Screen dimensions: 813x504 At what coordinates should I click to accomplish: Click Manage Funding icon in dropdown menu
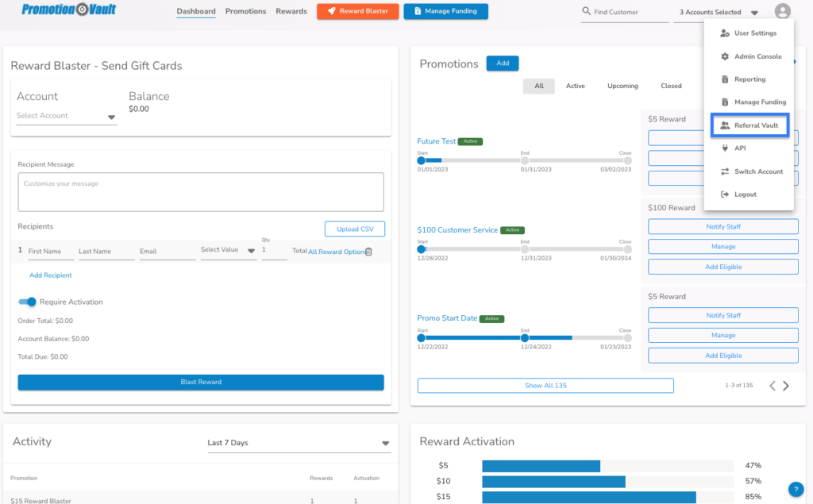725,102
